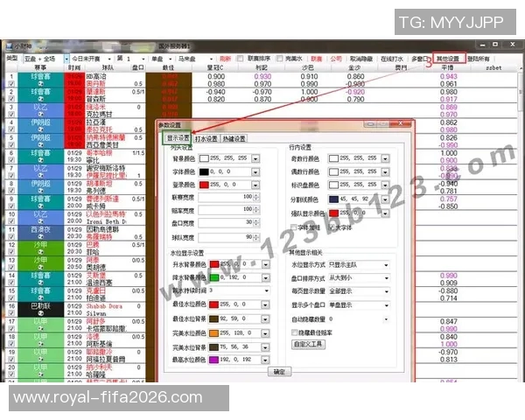Click football icon in row 16 巴勒联 cell
The height and width of the screenshot is (420, 525).
point(40,313)
